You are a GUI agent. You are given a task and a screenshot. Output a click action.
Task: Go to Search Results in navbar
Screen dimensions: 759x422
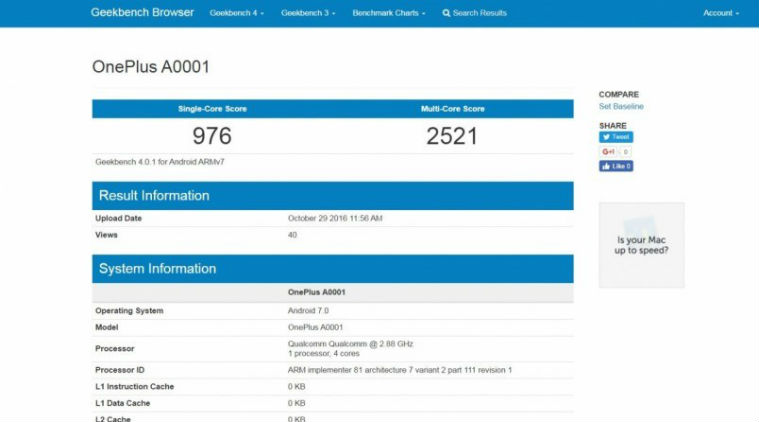[x=479, y=13]
